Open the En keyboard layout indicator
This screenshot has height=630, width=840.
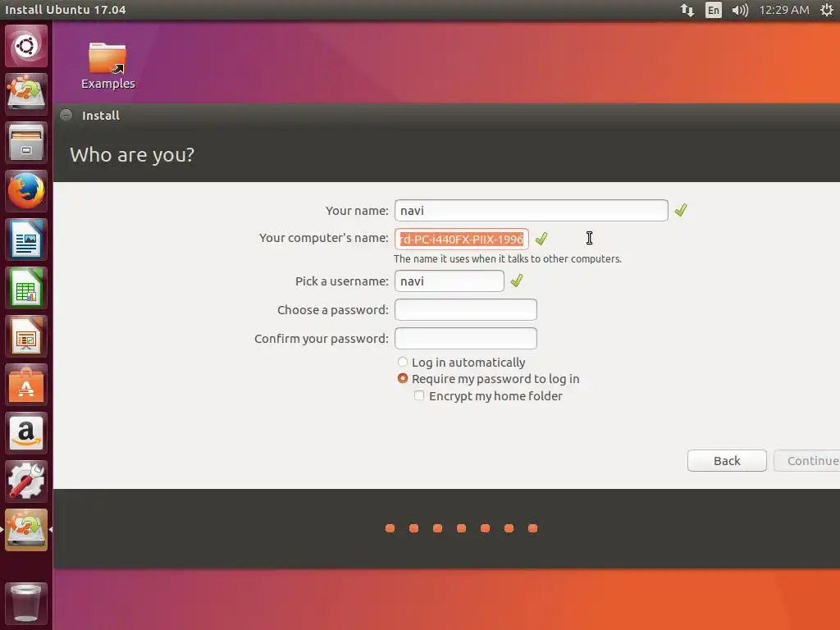click(x=714, y=10)
